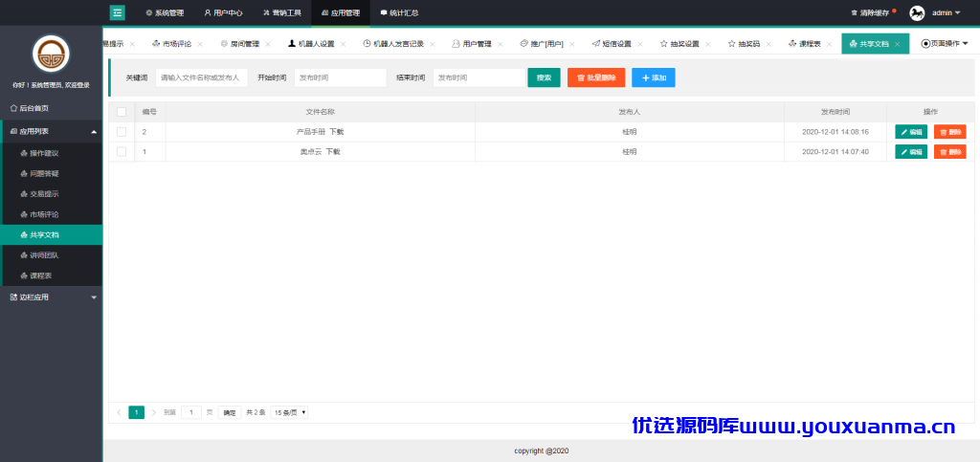Select page 1 in pagination

(x=136, y=412)
